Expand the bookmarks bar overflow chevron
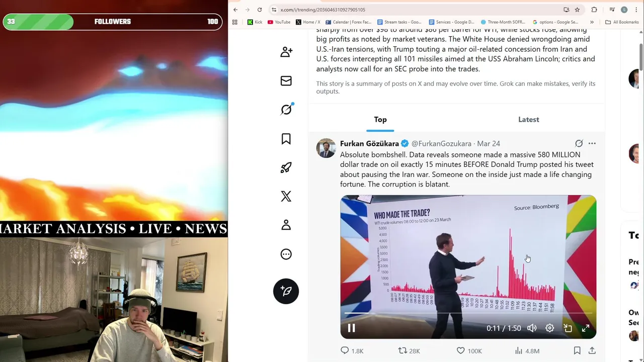This screenshot has width=644, height=362. (x=592, y=22)
